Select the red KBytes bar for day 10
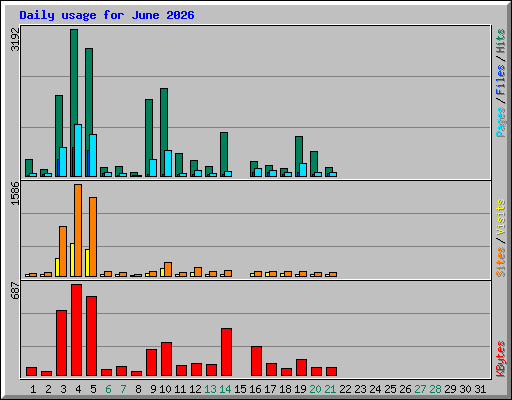The height and width of the screenshot is (400, 512). tap(166, 359)
